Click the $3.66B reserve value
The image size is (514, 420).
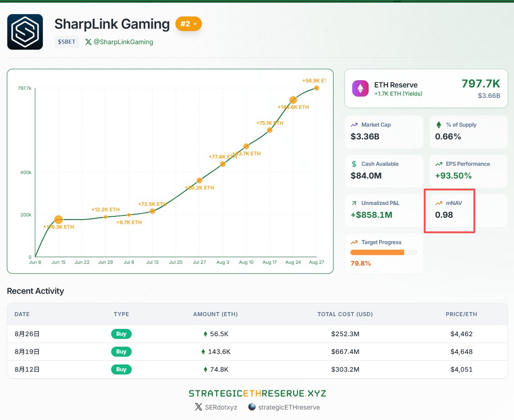click(489, 96)
